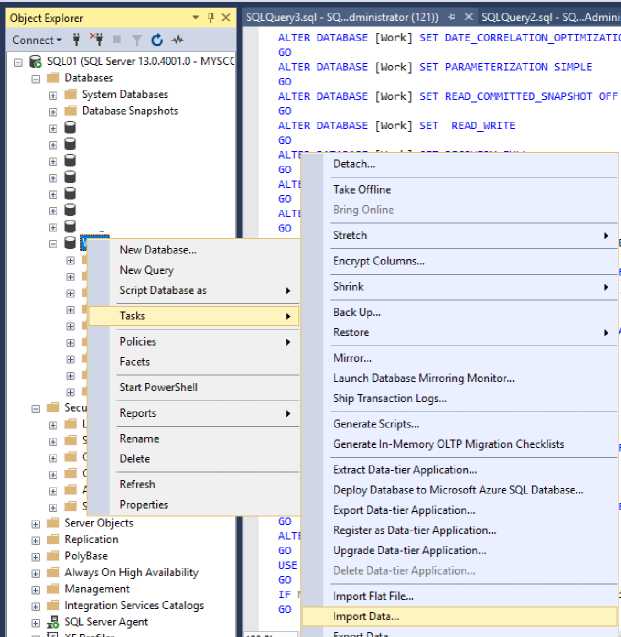Expand the Management node

(36, 590)
